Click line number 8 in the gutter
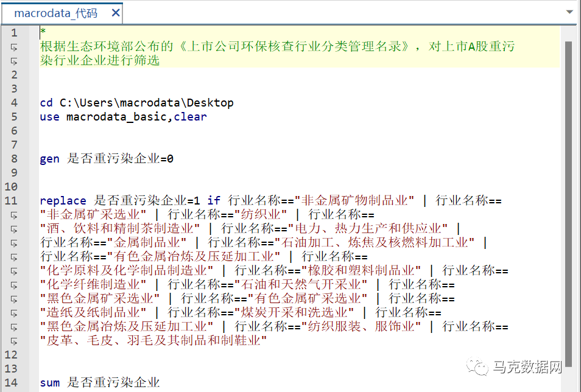581x392 pixels. (x=14, y=158)
